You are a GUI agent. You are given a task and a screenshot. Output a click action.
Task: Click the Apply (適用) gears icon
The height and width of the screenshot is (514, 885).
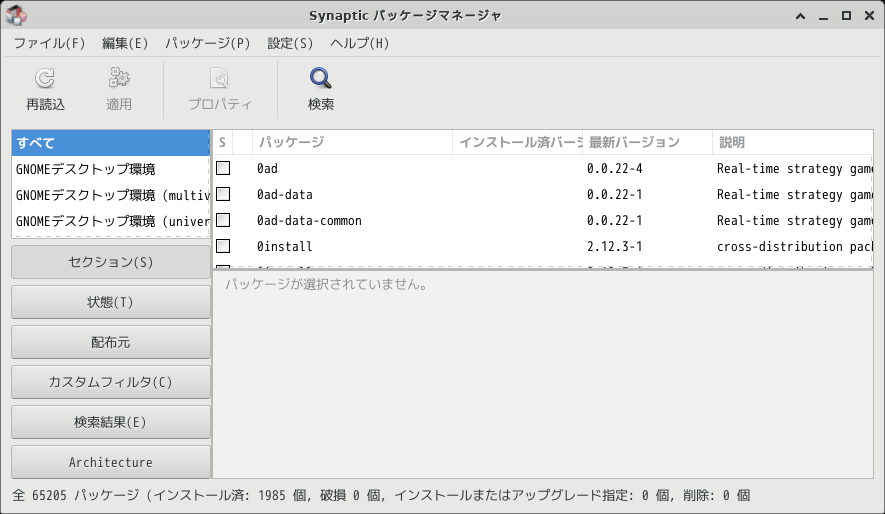tap(119, 78)
